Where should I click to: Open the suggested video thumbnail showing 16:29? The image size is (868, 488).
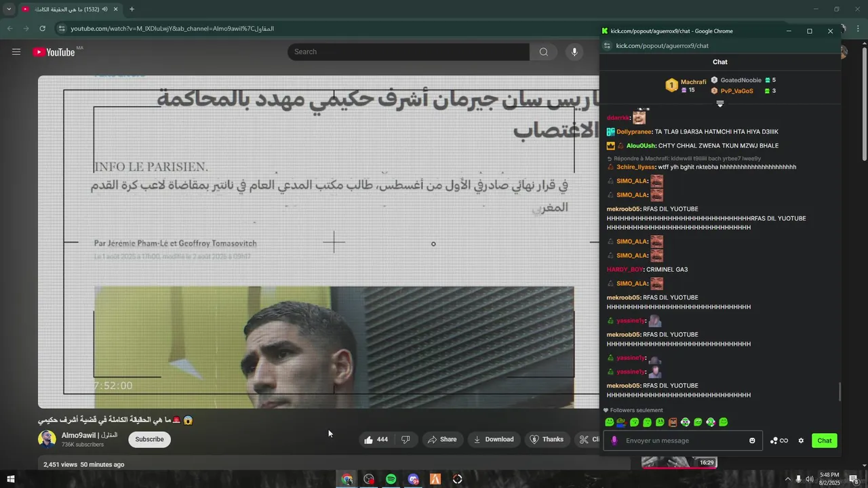679,462
